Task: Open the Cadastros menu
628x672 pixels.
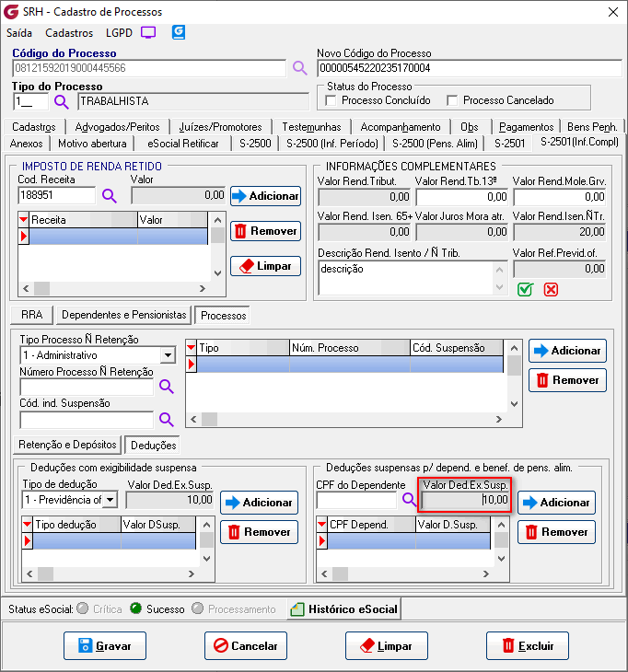Action: tap(69, 32)
